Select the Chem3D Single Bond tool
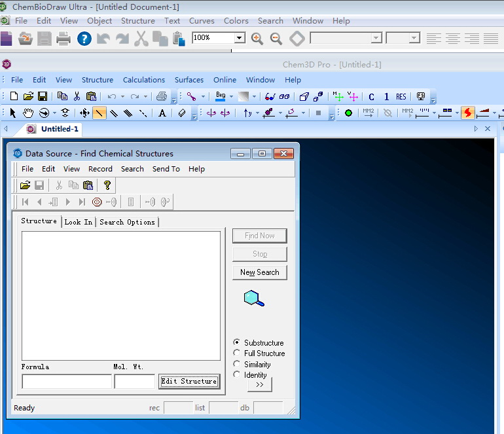 pyautogui.click(x=99, y=113)
